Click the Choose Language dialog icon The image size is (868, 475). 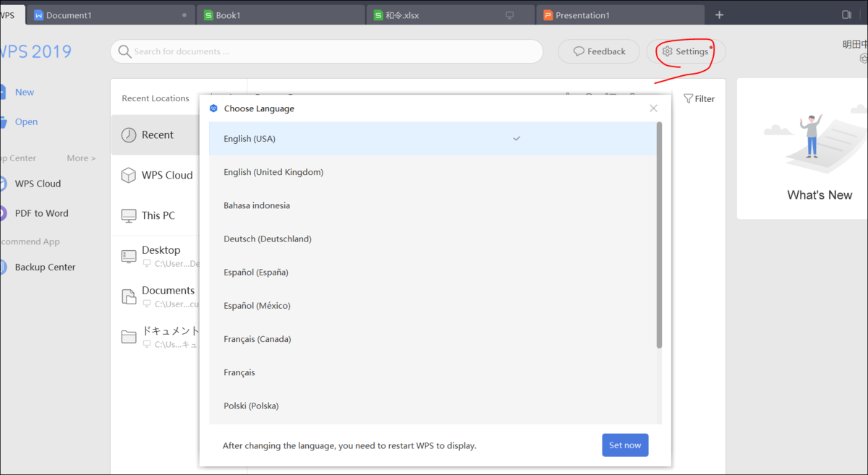tap(213, 108)
